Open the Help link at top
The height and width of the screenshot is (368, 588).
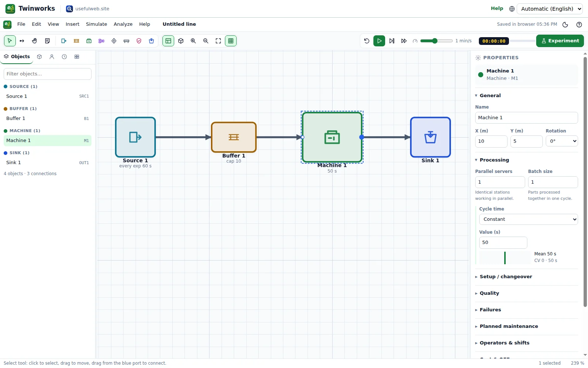[497, 8]
